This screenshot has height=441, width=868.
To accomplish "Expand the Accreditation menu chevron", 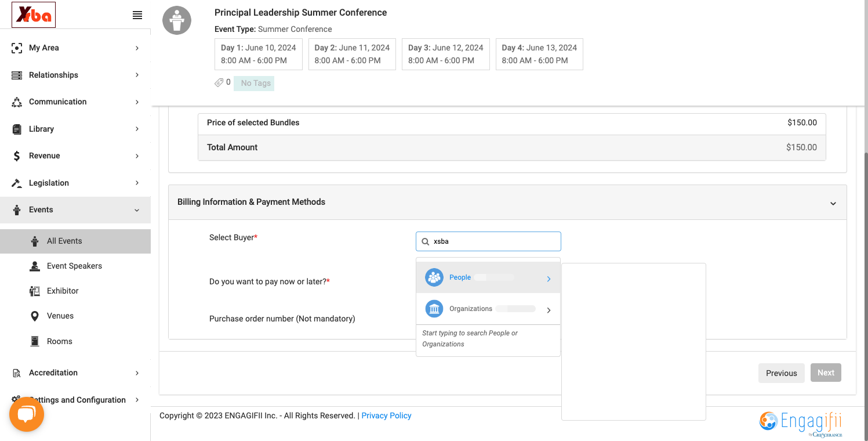I will (x=137, y=373).
